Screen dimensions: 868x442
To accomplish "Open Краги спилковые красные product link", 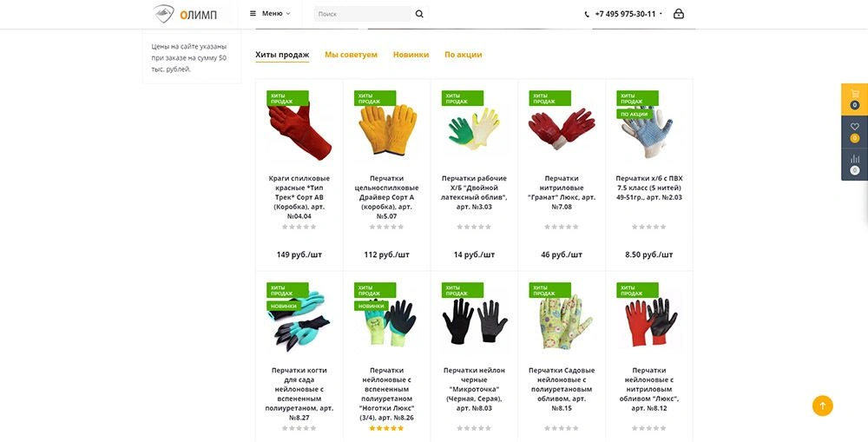I will click(x=299, y=197).
